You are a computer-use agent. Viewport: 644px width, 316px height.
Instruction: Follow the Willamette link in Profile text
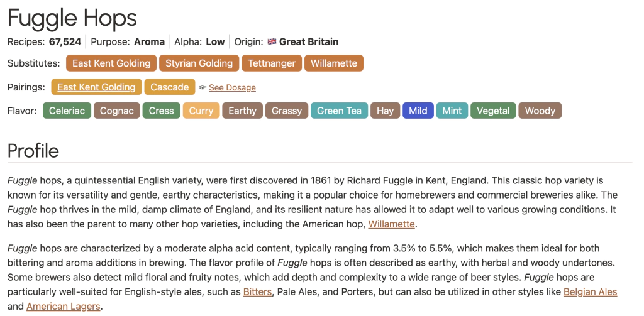coord(391,224)
